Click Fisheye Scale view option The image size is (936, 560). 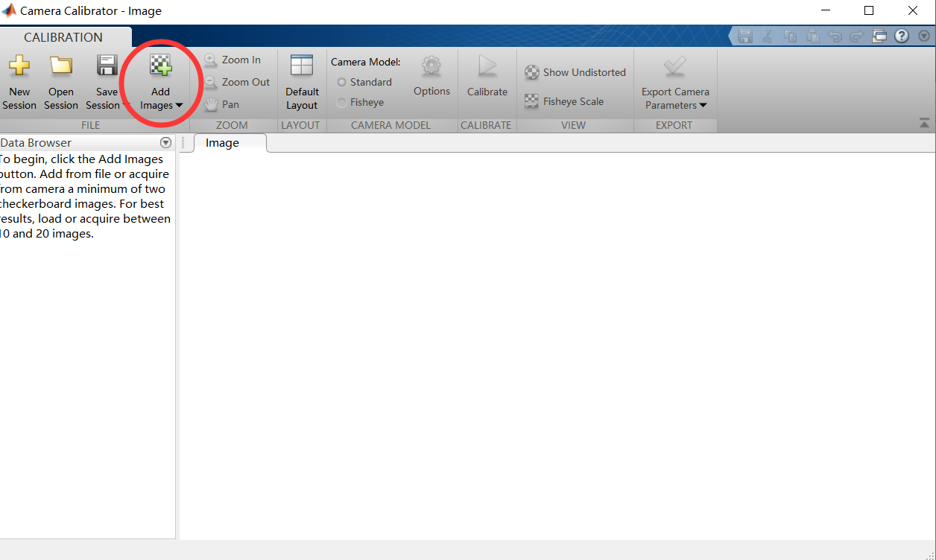click(564, 101)
